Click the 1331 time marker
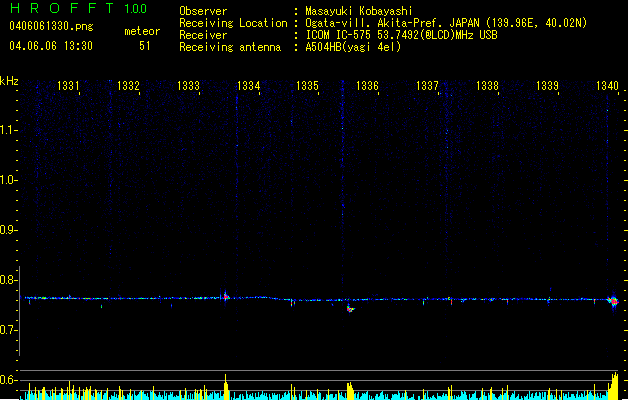The width and height of the screenshot is (629, 400). 68,86
